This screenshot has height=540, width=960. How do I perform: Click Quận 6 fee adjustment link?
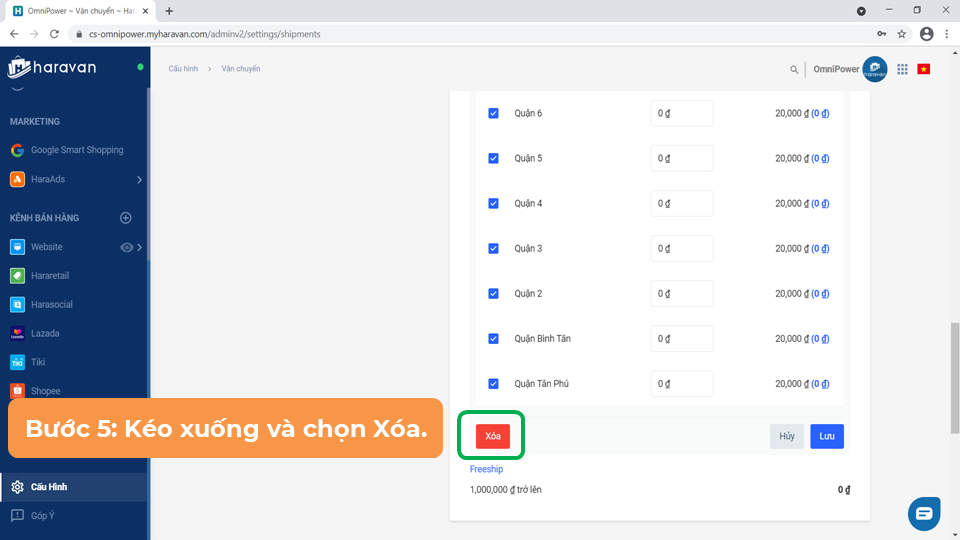820,113
